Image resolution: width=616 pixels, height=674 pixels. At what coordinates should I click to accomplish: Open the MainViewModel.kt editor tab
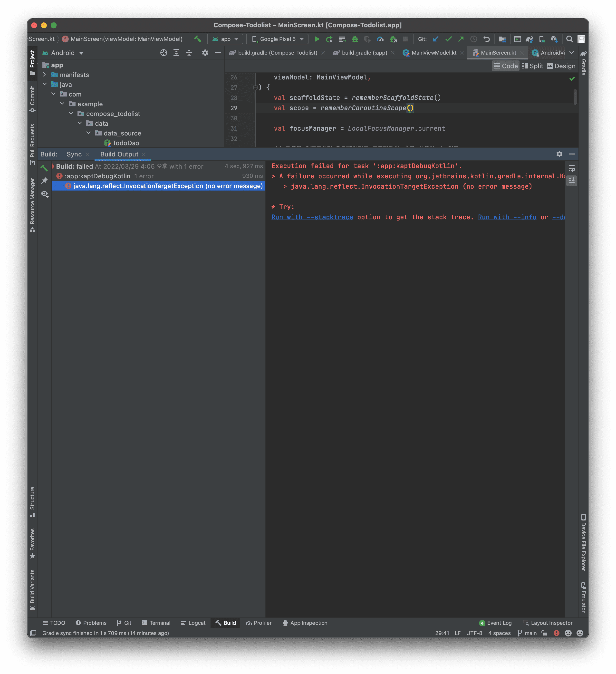click(433, 53)
